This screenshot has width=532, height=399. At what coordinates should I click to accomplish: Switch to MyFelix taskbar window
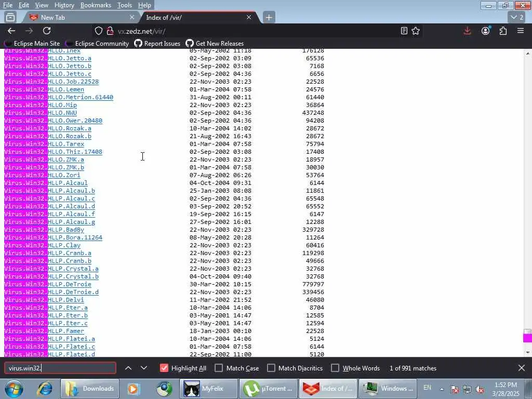(x=210, y=389)
